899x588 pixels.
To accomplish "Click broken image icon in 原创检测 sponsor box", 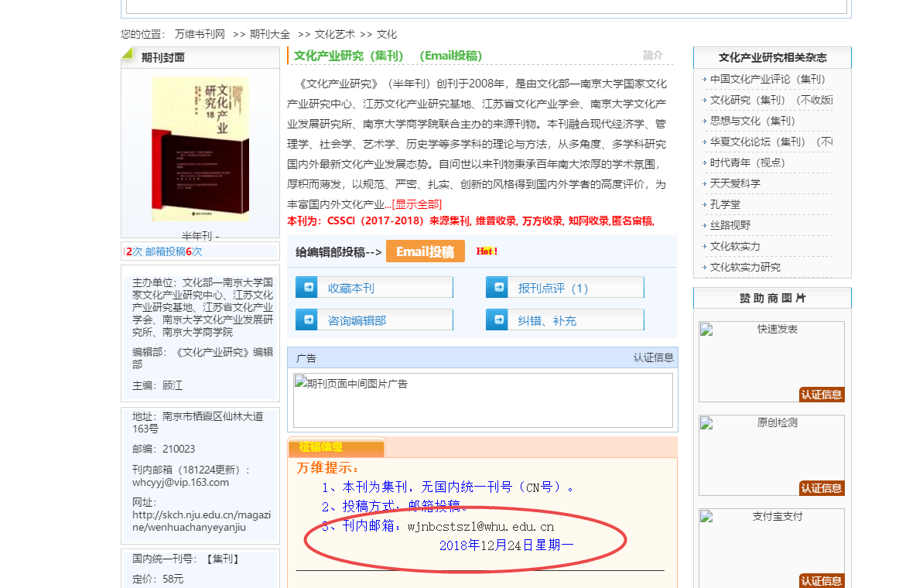I will (706, 423).
